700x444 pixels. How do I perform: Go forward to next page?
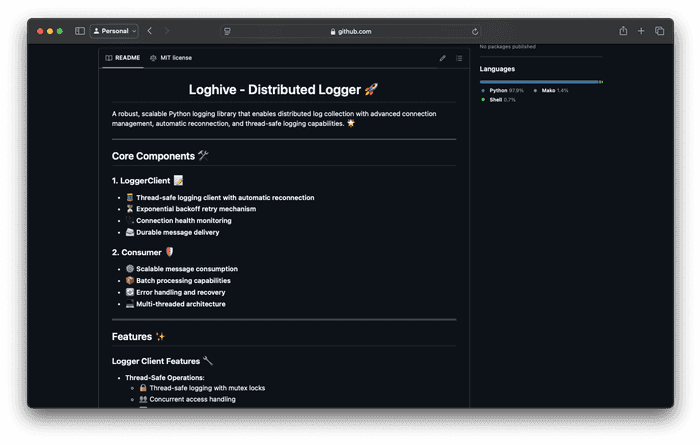coord(167,31)
